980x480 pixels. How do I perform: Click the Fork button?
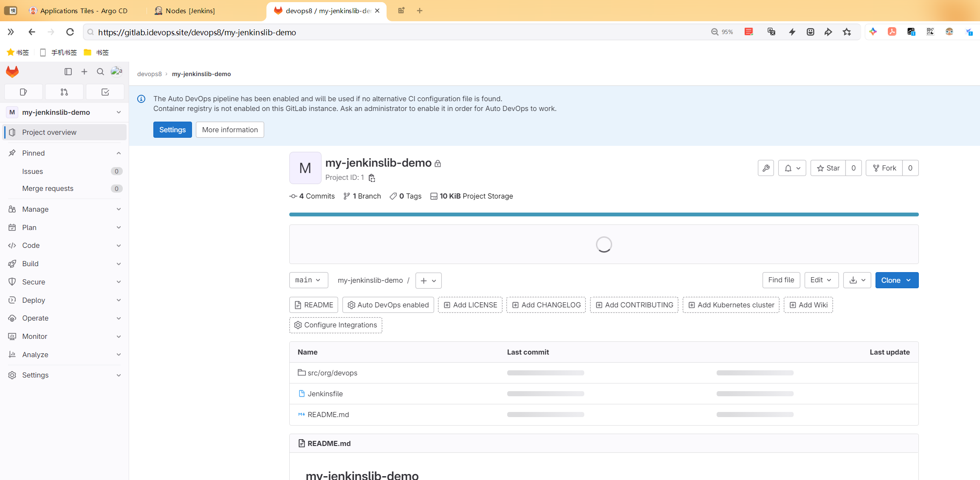884,168
